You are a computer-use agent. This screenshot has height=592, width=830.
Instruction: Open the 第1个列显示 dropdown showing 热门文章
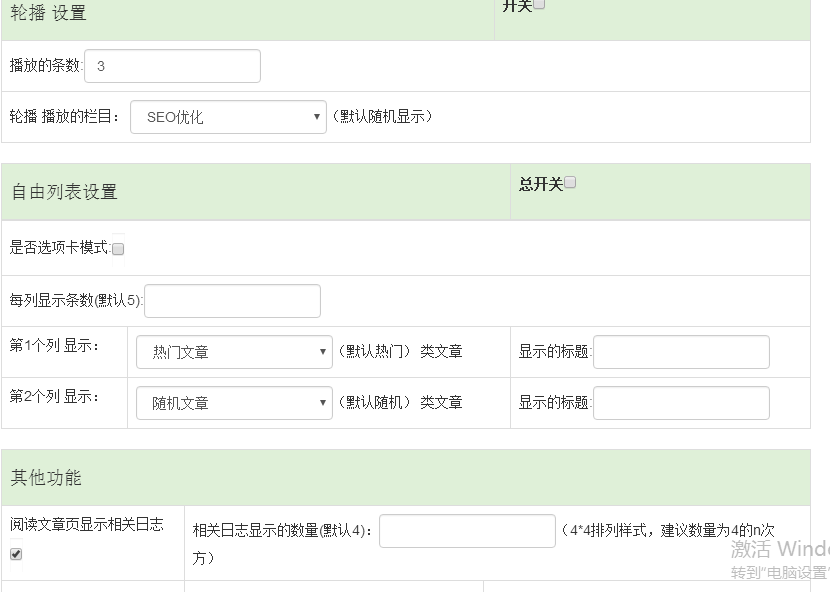click(234, 351)
